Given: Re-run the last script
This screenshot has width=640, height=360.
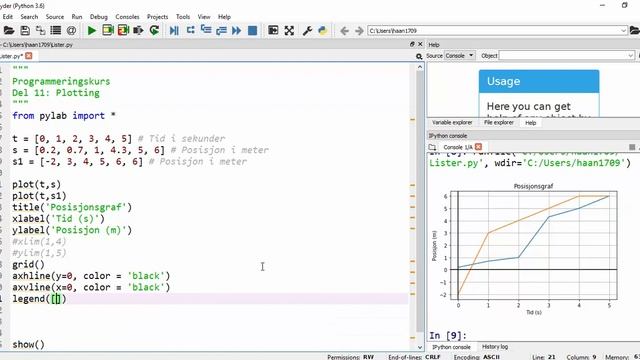Looking at the screenshot, I should pos(154,31).
